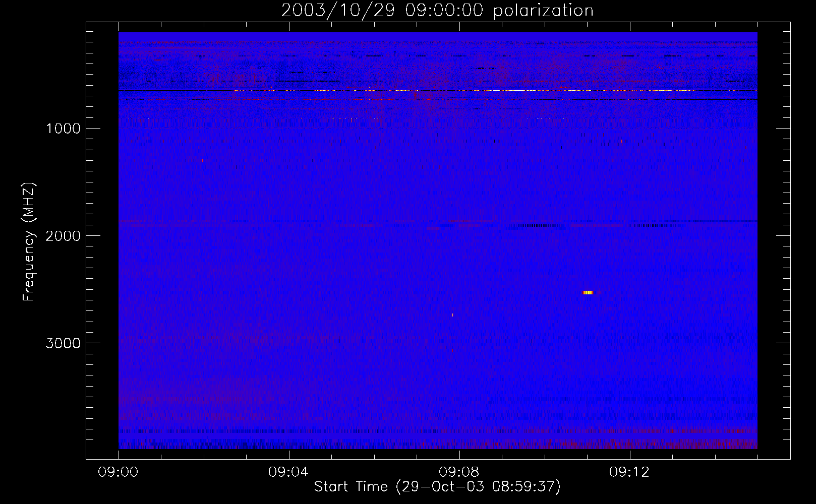816x504 pixels.
Task: Click the 09:12 time tick label
Action: tap(630, 472)
